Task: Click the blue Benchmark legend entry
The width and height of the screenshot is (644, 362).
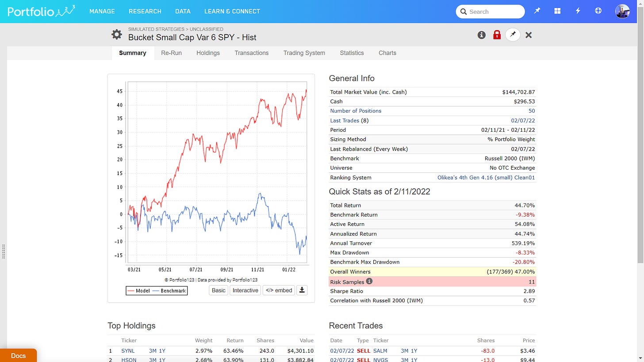Action: click(x=169, y=291)
